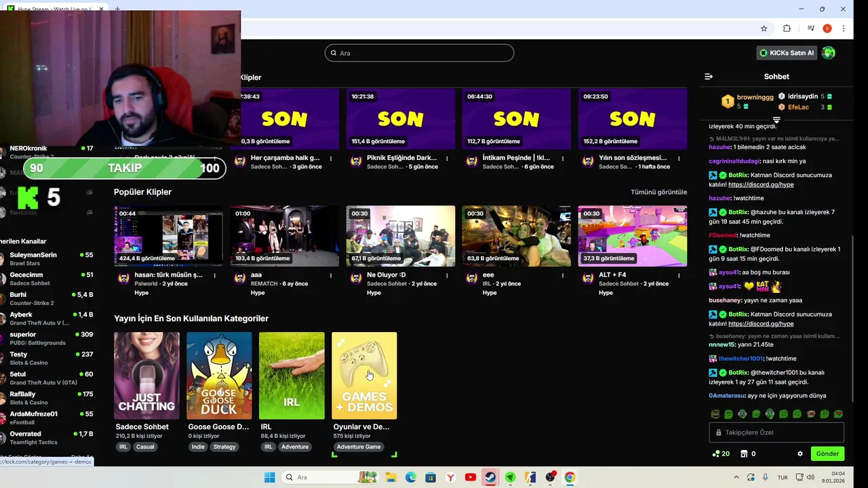
Task: Click thewitcher1001 username in chat
Action: 741,359
